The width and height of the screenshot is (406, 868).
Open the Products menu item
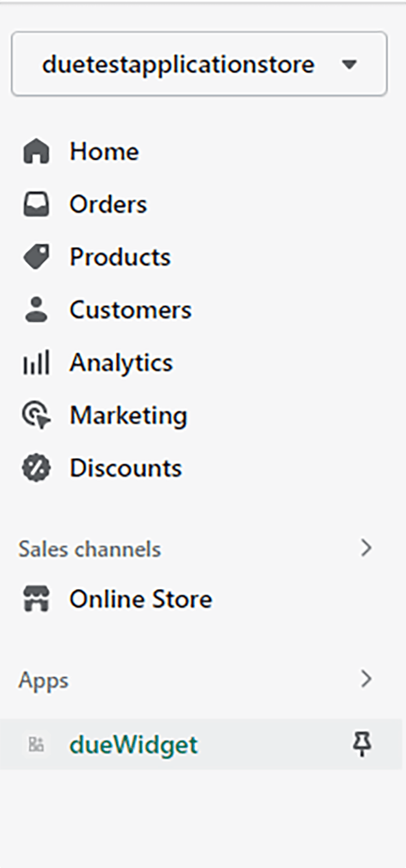click(120, 257)
